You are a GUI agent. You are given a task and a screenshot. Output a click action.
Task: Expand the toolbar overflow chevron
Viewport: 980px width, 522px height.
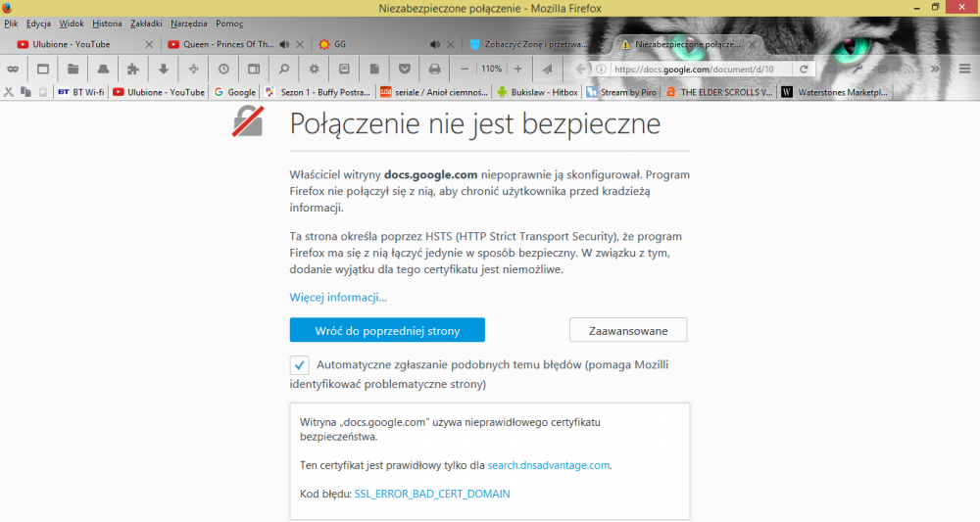pos(934,70)
